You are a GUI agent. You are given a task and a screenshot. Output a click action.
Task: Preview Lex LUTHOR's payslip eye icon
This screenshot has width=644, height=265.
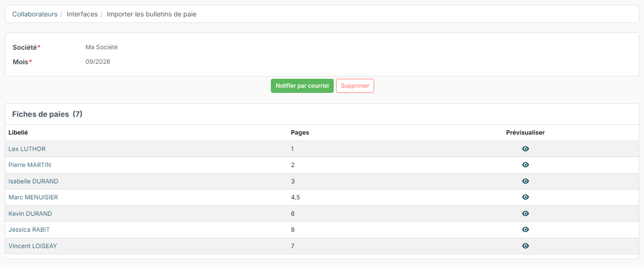(525, 149)
